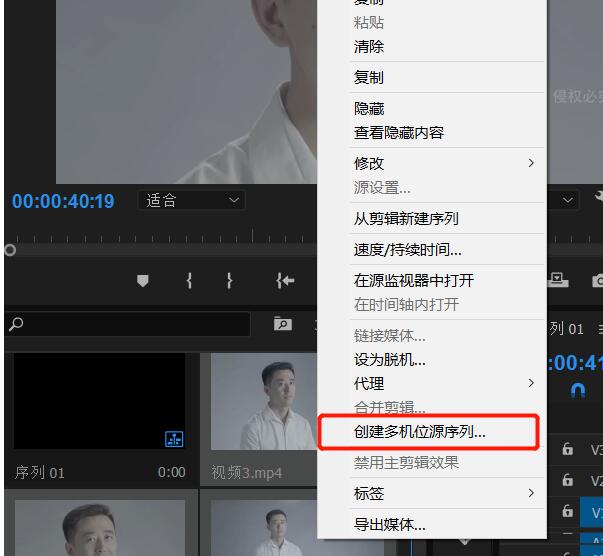
Task: Click the Add Marker icon
Action: pyautogui.click(x=142, y=281)
